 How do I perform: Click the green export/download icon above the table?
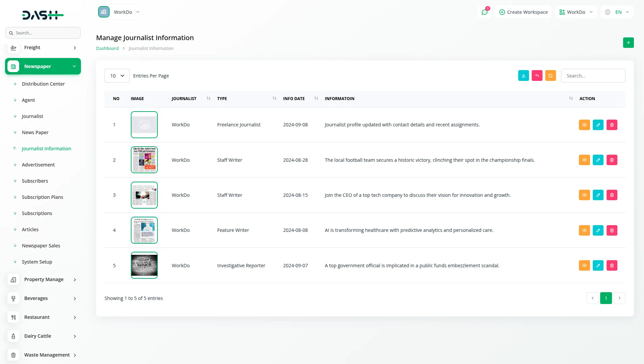click(x=523, y=75)
